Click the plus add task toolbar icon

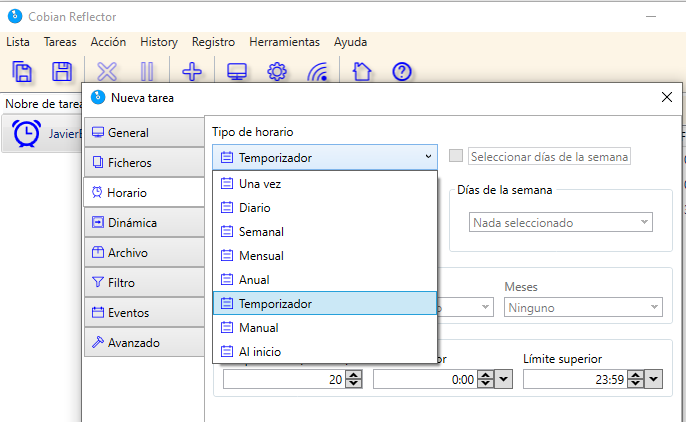192,71
